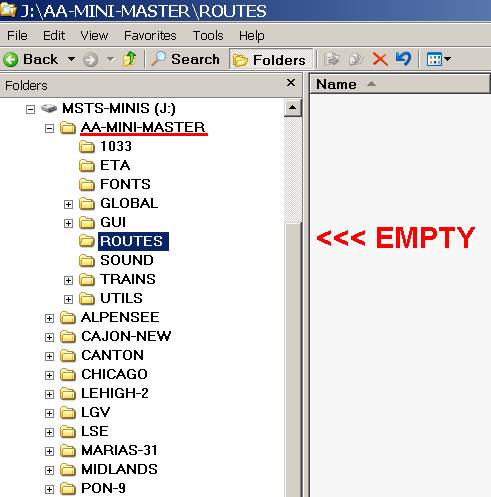491x497 pixels.
Task: Open the File menu
Action: [17, 35]
